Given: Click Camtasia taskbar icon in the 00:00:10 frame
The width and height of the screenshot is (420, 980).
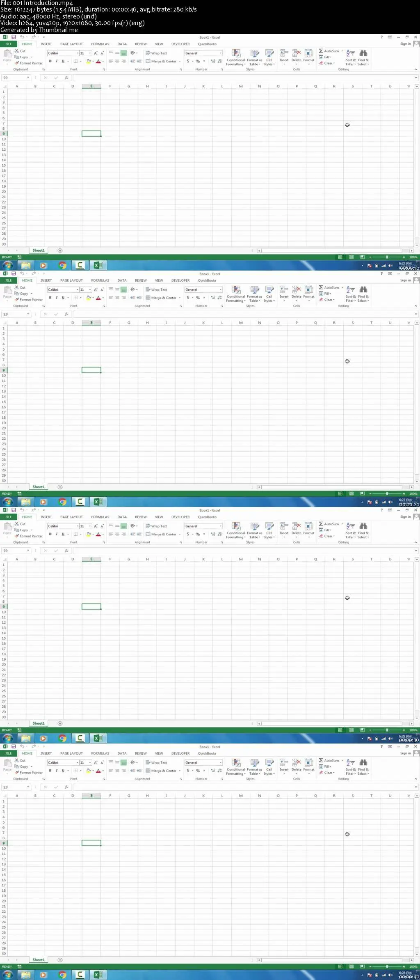Looking at the screenshot, I should click(x=80, y=265).
